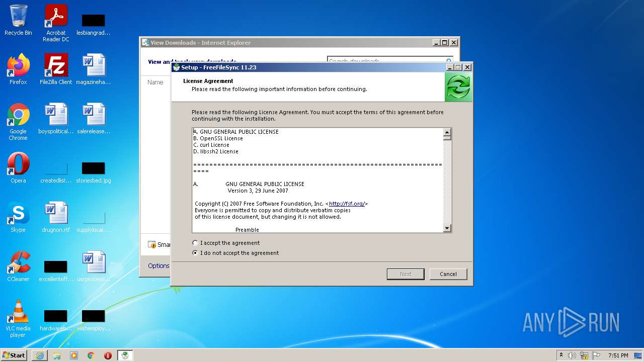Select I do not accept the agreement
This screenshot has height=362, width=644.
235,253
